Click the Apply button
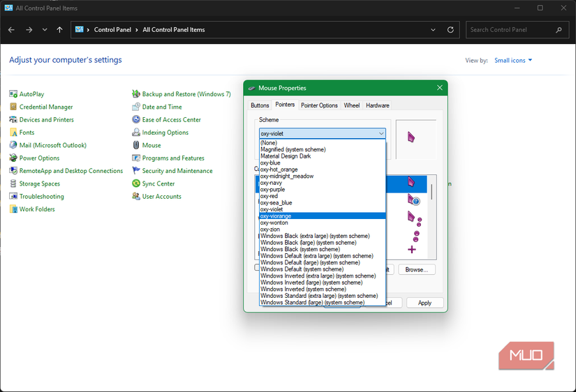This screenshot has height=392, width=576. [424, 303]
